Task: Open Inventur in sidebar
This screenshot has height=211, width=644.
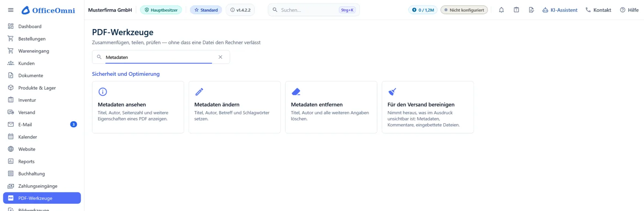Action: (42, 100)
